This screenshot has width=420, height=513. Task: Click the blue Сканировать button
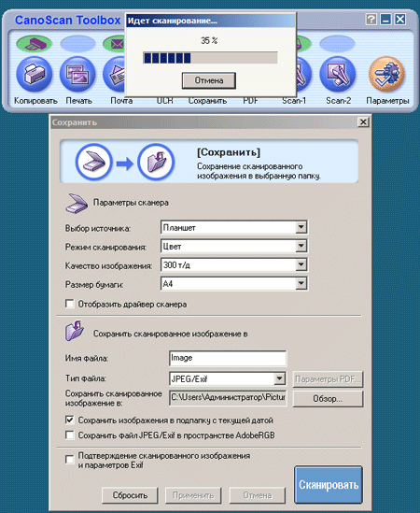pyautogui.click(x=329, y=485)
